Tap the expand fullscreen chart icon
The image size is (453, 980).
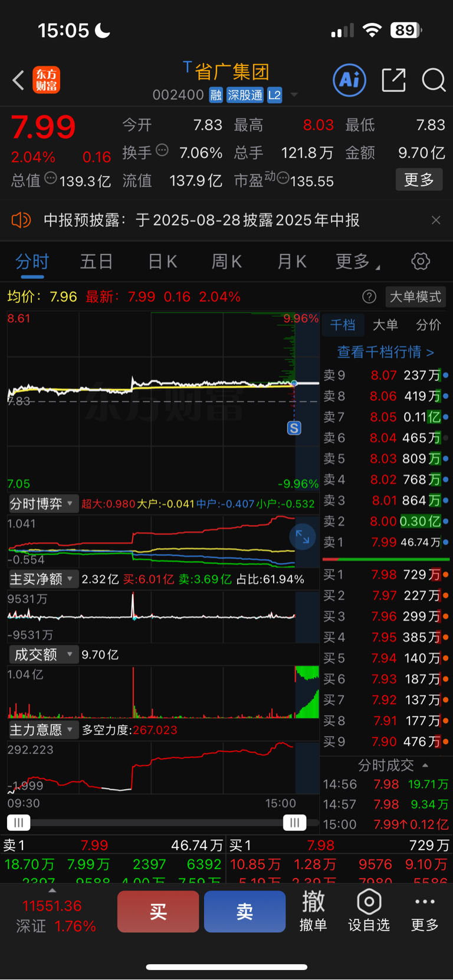pyautogui.click(x=303, y=537)
